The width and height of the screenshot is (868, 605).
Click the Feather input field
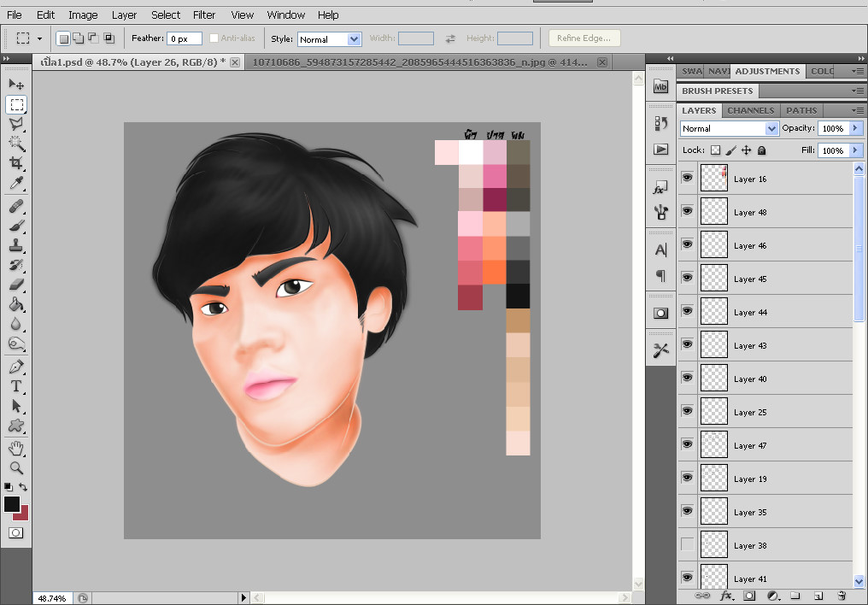(x=184, y=39)
